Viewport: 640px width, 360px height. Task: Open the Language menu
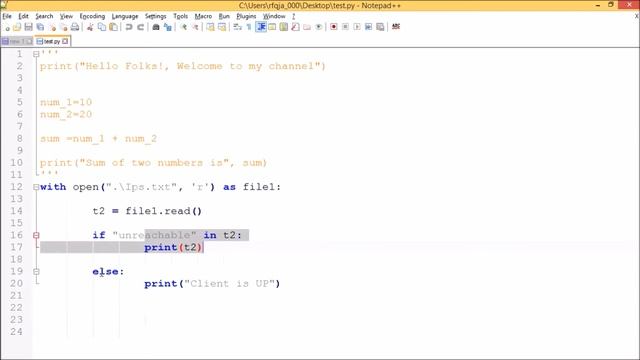125,16
